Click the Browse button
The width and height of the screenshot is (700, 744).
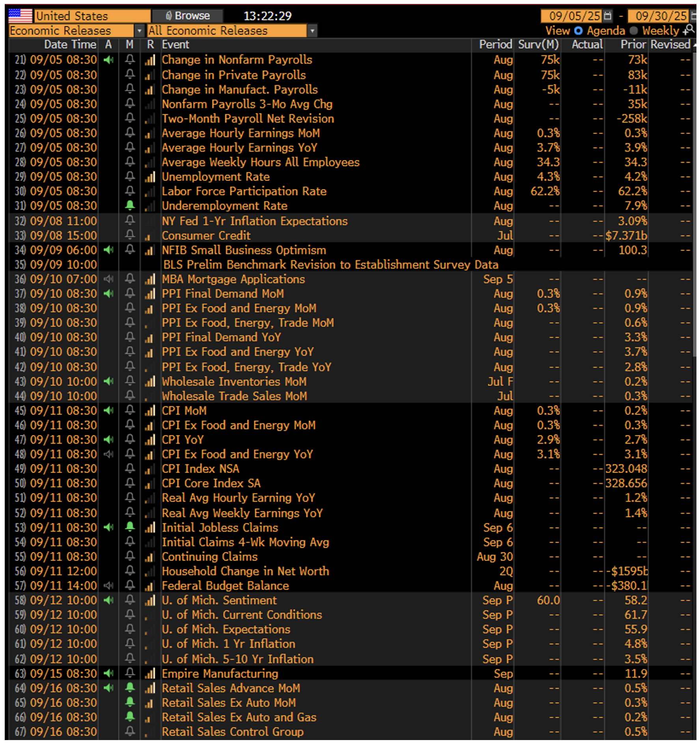point(188,16)
